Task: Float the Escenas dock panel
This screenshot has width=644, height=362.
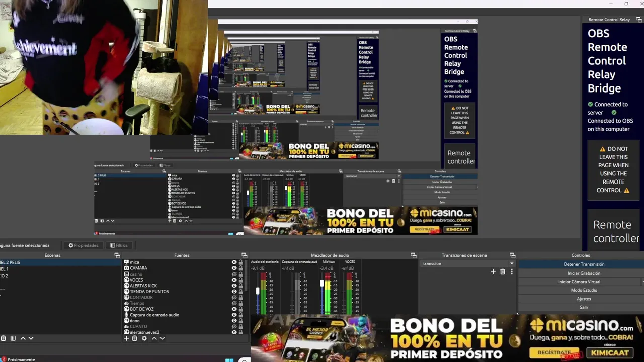Action: point(117,255)
